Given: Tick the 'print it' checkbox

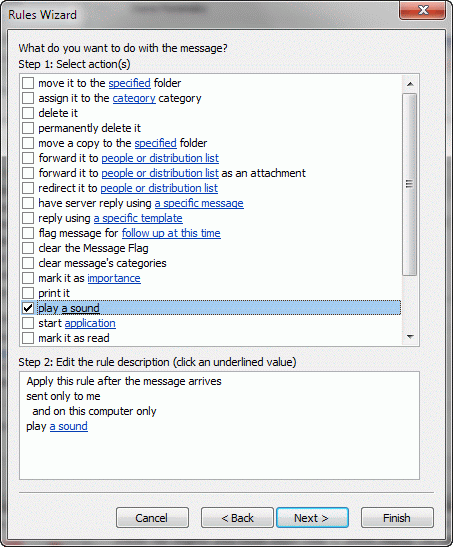Looking at the screenshot, I should [x=28, y=293].
